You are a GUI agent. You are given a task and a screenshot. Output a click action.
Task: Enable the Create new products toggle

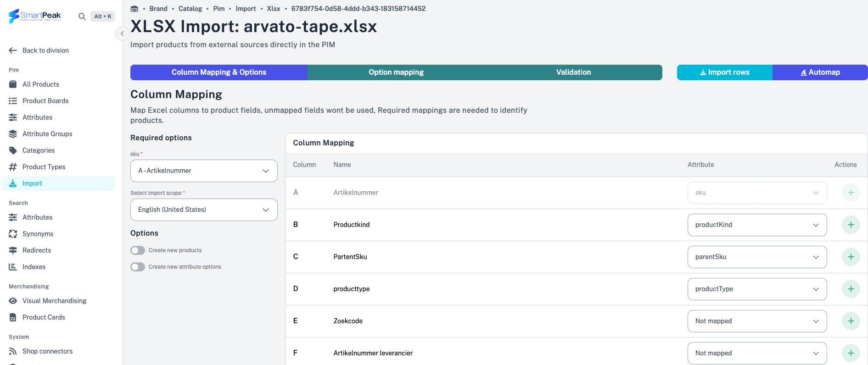(138, 250)
